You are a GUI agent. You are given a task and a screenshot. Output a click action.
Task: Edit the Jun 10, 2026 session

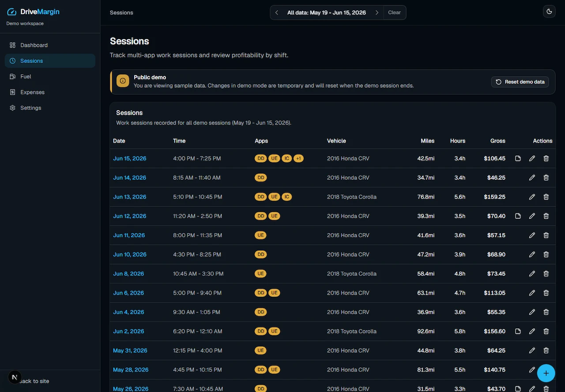pyautogui.click(x=532, y=254)
